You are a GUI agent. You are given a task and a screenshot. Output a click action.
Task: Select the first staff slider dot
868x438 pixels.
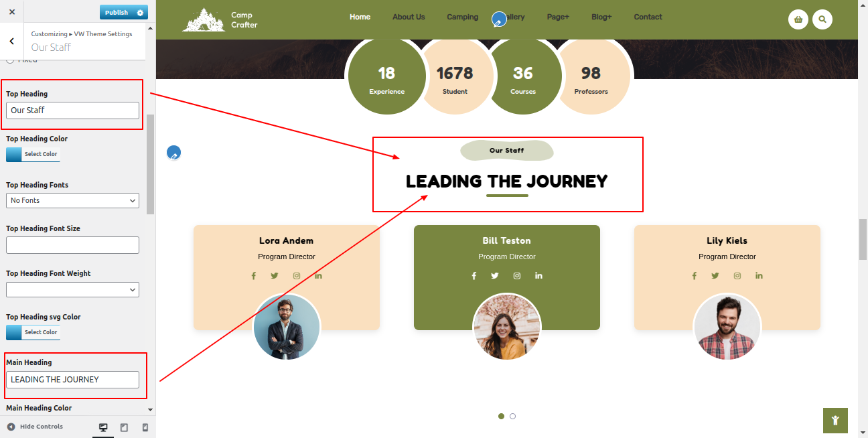pos(501,416)
